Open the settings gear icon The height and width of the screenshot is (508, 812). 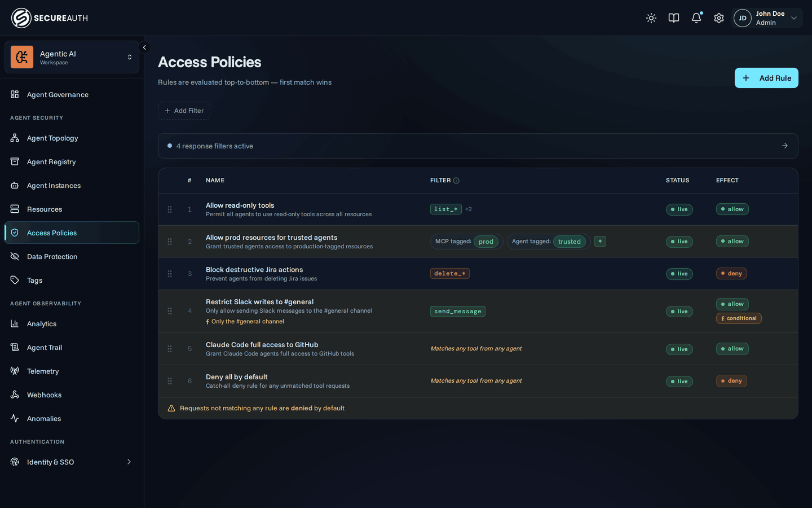point(719,18)
